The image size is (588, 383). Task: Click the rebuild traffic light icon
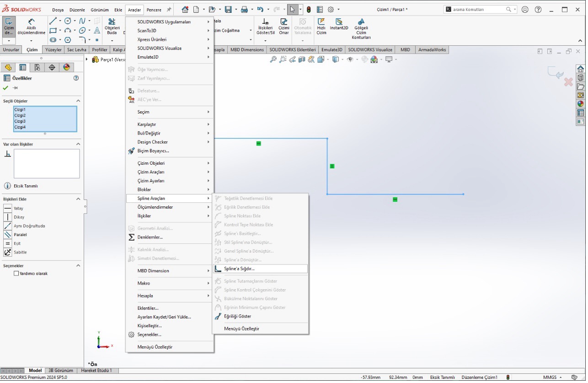(x=309, y=9)
